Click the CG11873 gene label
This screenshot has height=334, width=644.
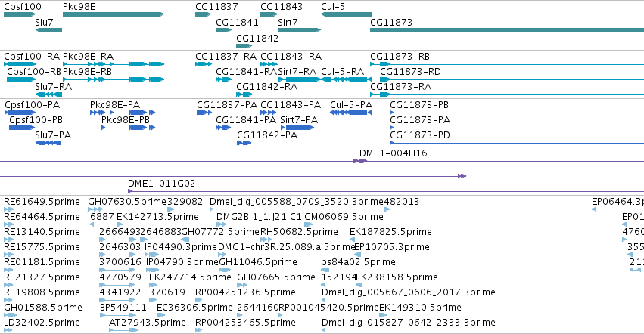pos(391,23)
